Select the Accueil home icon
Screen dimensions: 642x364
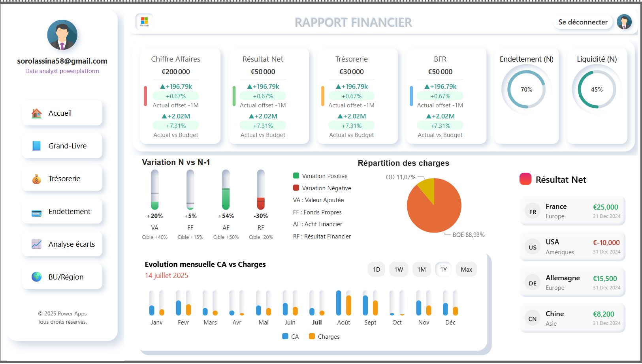tap(36, 113)
